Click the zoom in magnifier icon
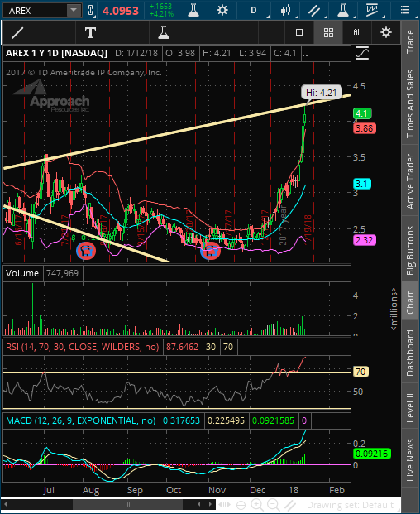 click(x=257, y=505)
